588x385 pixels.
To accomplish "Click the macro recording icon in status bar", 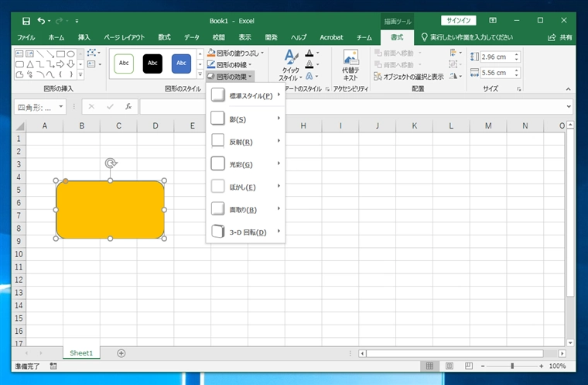I will point(53,366).
